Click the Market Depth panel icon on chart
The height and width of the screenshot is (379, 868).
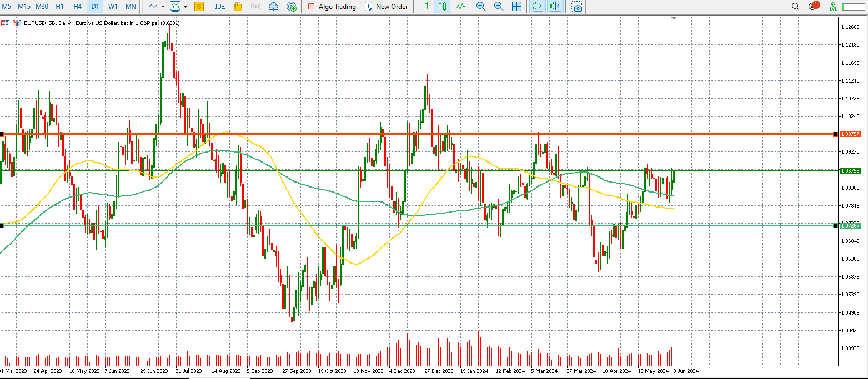point(4,23)
